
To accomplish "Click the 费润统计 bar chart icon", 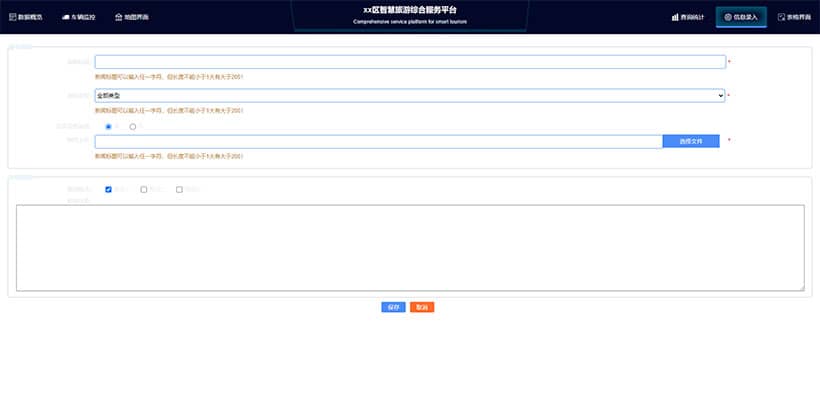I will pos(675,17).
